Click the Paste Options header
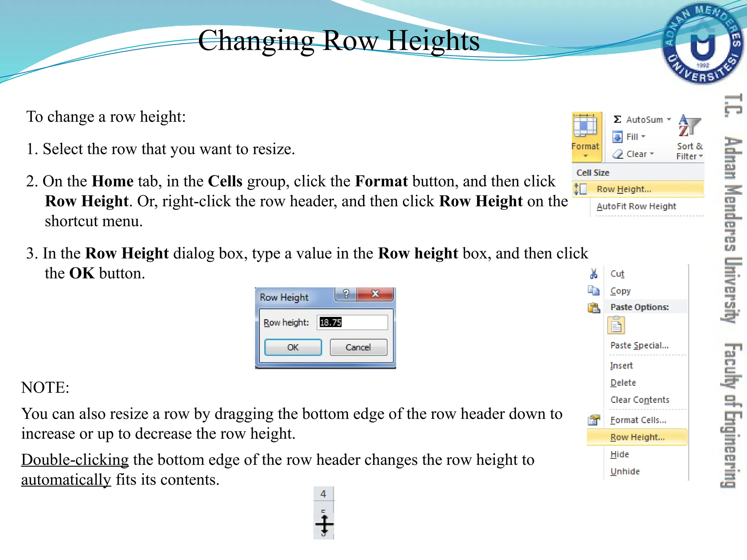This screenshot has height=560, width=747. (x=640, y=307)
